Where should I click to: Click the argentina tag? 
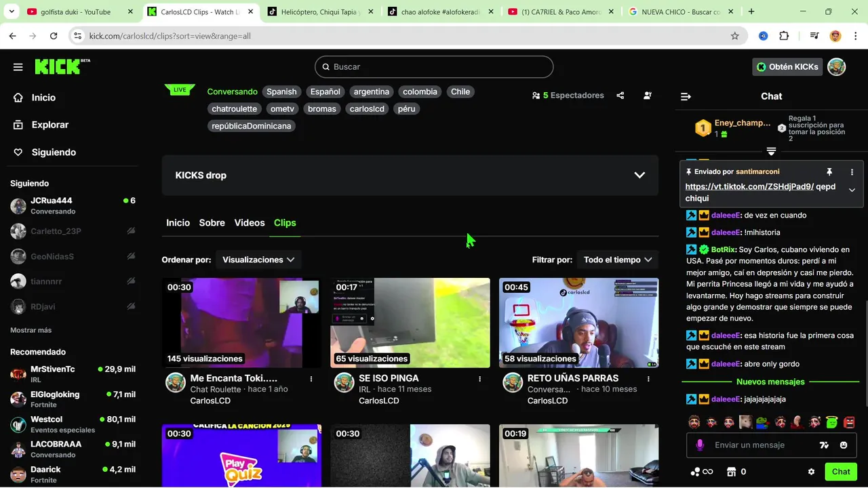tap(372, 91)
